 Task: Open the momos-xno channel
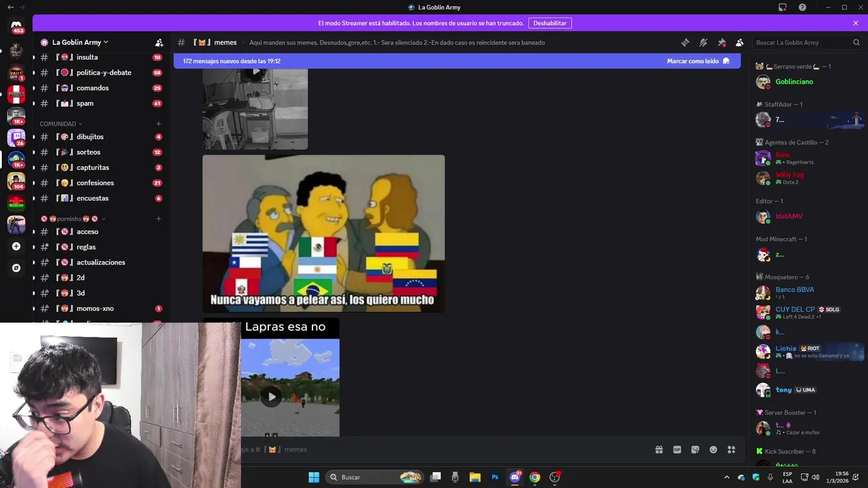pos(101,308)
